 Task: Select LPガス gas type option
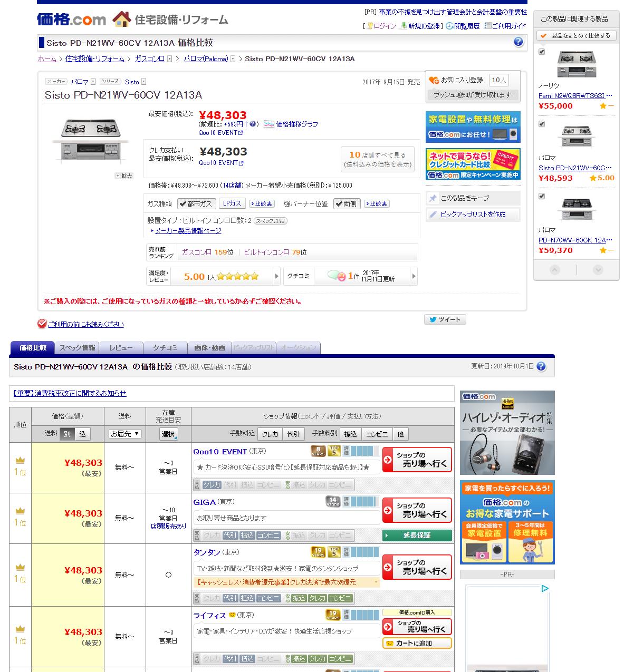click(232, 203)
